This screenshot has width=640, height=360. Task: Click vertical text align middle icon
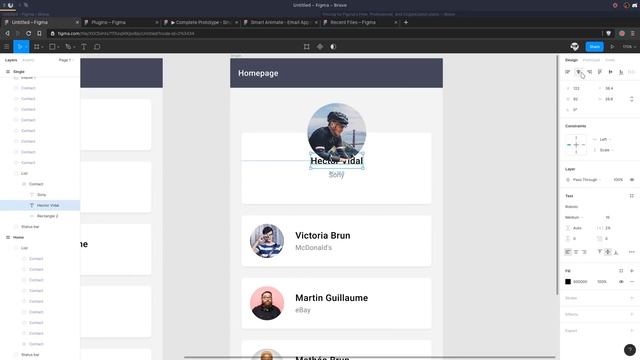pyautogui.click(x=608, y=252)
